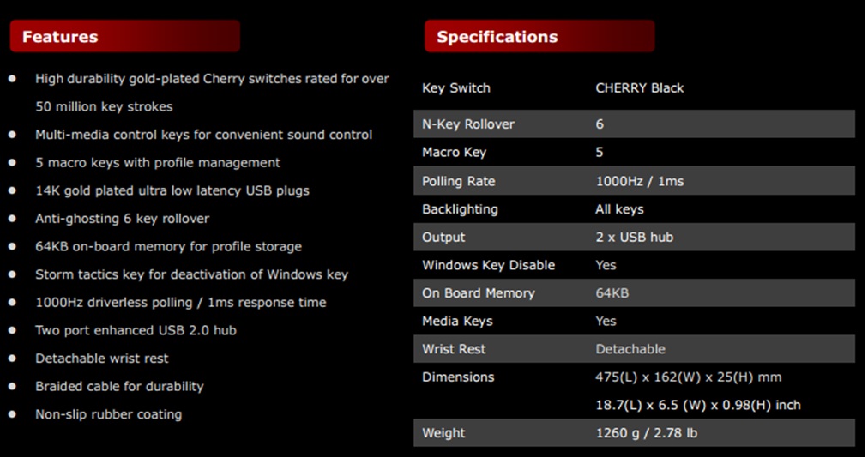Select the Weight 1260 g / 2.78 lb value
868x458 pixels.
[x=647, y=433]
